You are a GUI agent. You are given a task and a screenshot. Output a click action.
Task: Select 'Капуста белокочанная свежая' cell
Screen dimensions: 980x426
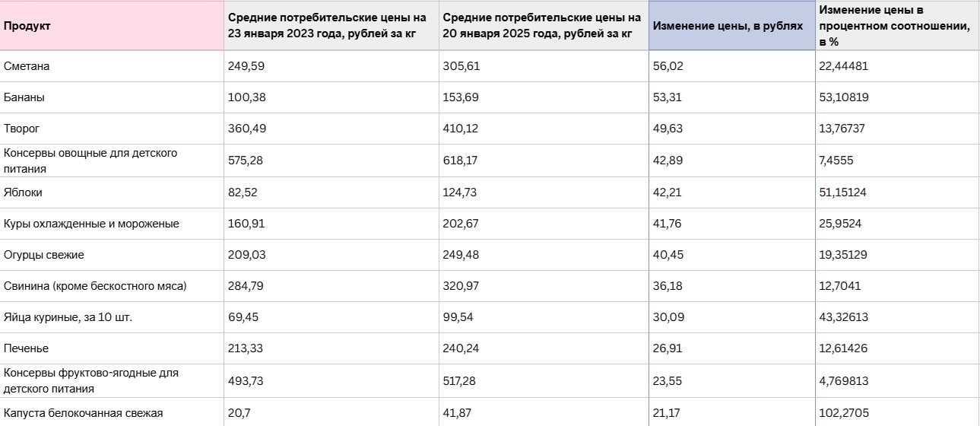click(84, 413)
